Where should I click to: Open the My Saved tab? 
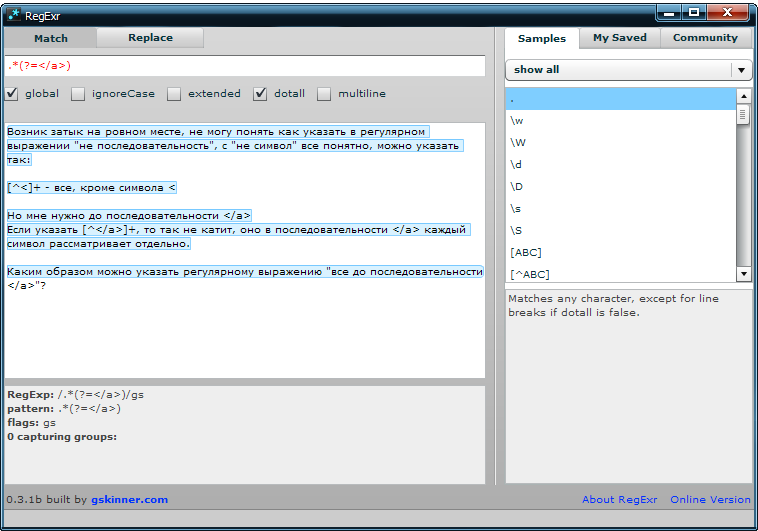pyautogui.click(x=619, y=38)
